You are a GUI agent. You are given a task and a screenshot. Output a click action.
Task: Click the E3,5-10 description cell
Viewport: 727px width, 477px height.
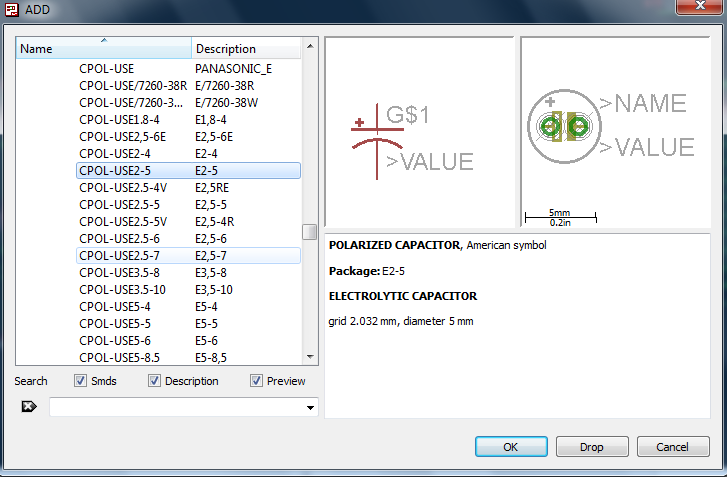tap(214, 290)
